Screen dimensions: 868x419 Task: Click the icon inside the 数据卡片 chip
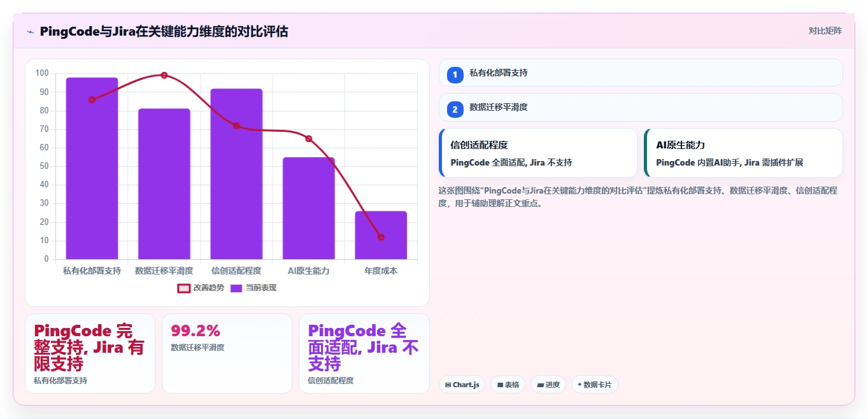tap(580, 385)
